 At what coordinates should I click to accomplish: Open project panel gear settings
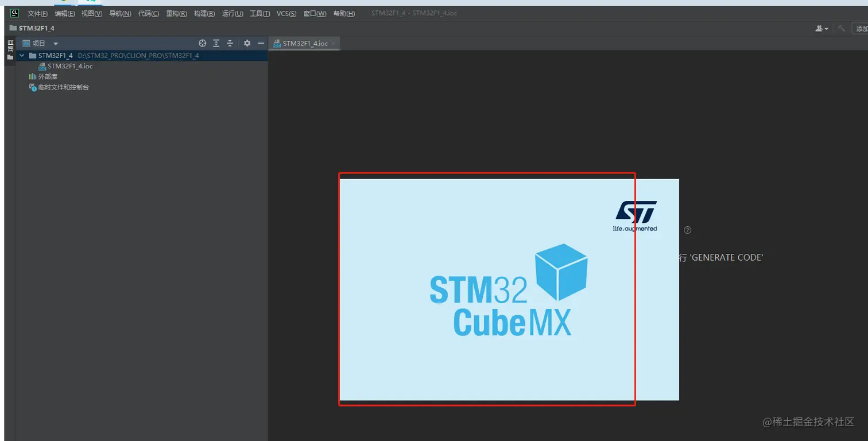click(247, 43)
